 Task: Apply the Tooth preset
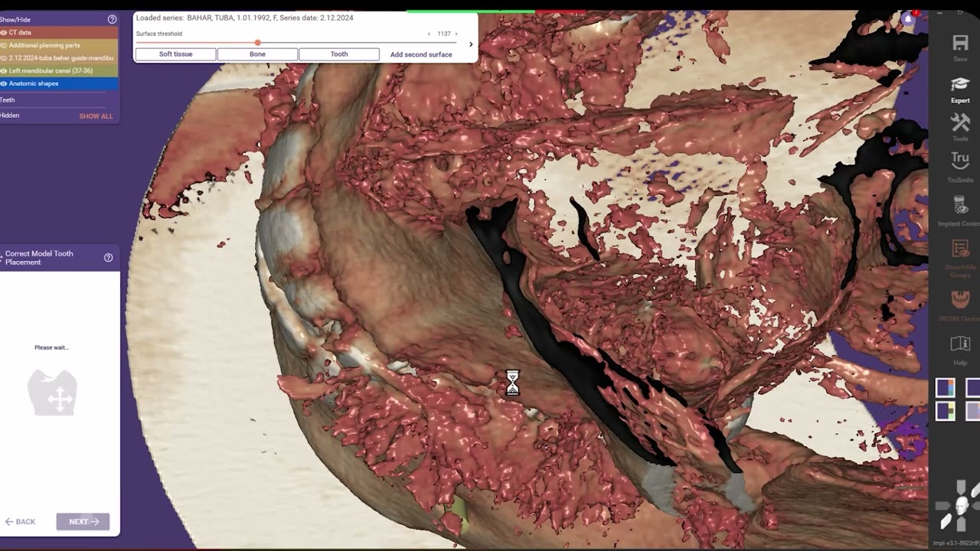[x=339, y=54]
